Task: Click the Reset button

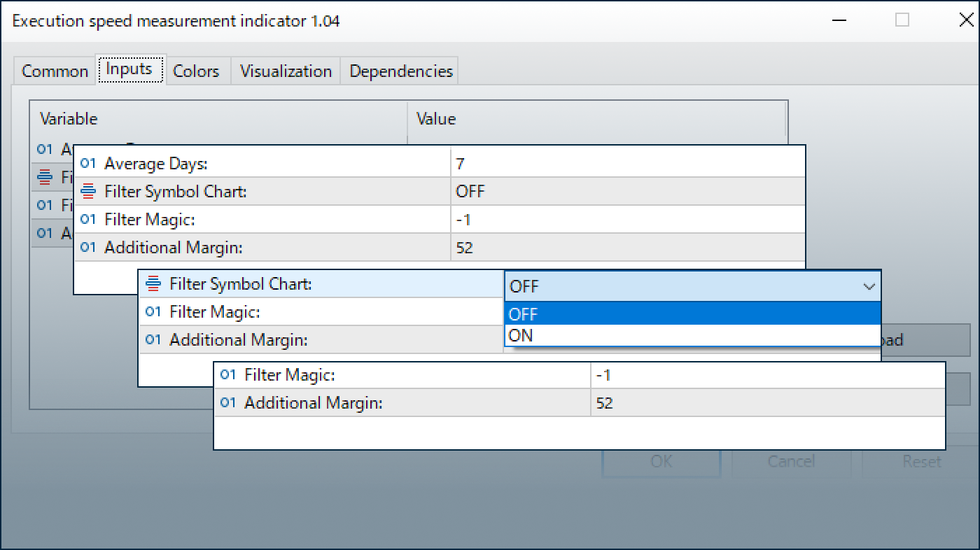Action: 921,461
